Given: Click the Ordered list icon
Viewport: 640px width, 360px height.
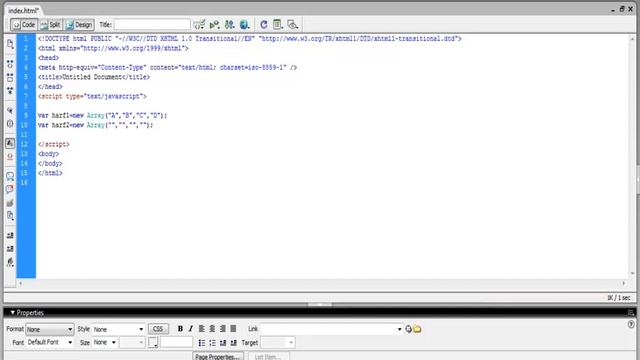Looking at the screenshot, I should pos(212,343).
